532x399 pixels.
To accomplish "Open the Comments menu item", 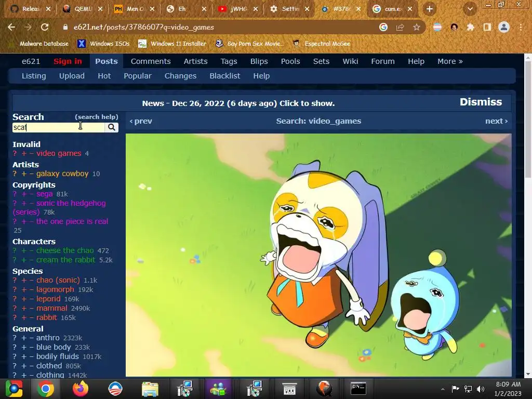I will pos(151,61).
